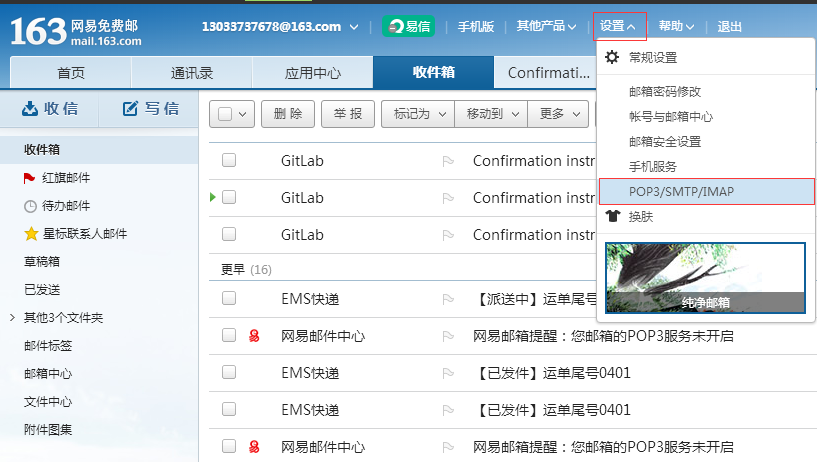Check the last 网易邮件中心 email checkbox
This screenshot has height=462, width=817.
coord(229,446)
